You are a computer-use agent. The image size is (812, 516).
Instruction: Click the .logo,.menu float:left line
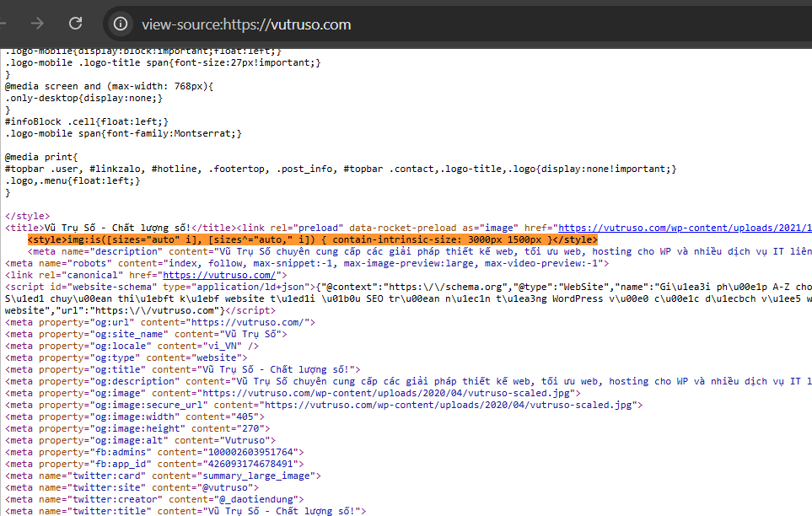(73, 180)
